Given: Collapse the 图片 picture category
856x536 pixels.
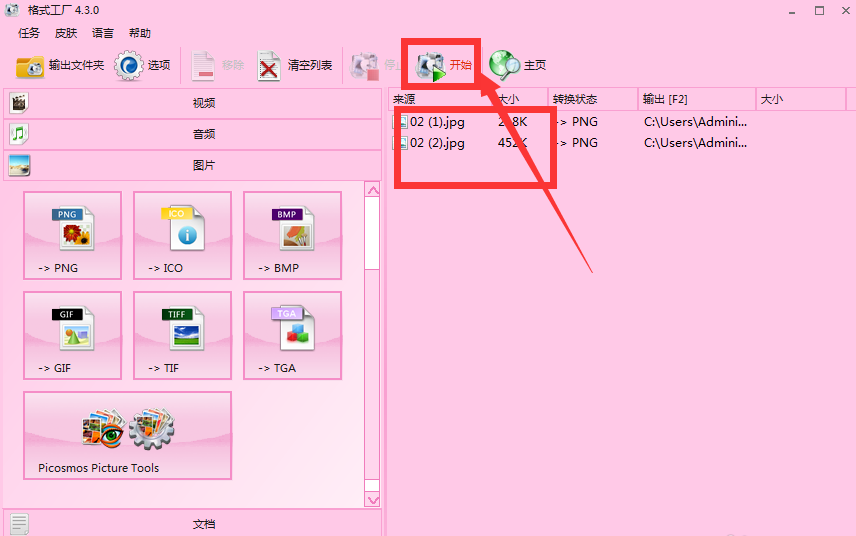Looking at the screenshot, I should tap(193, 165).
